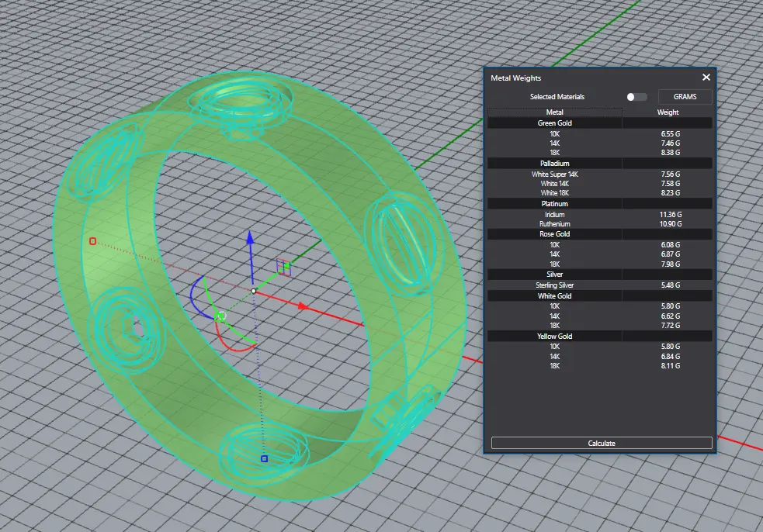Select the White 18K palladium row
763x532 pixels.
[600, 193]
